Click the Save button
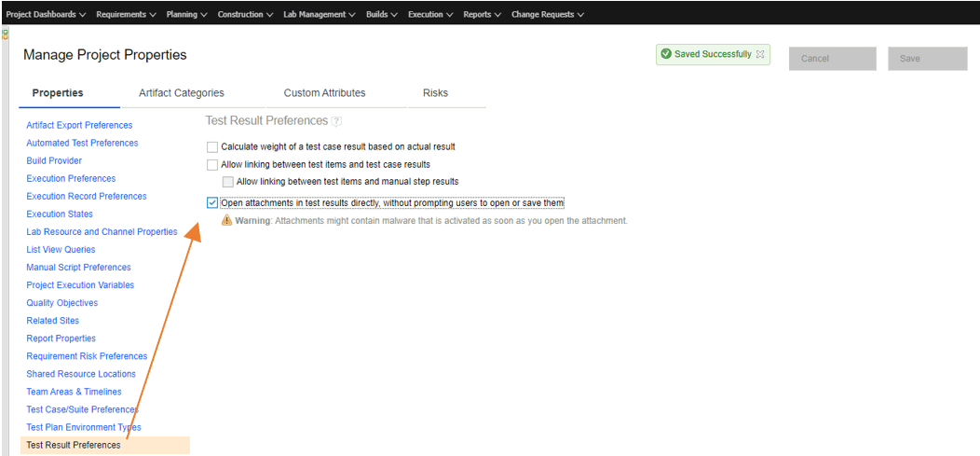The image size is (980, 456). pos(909,59)
